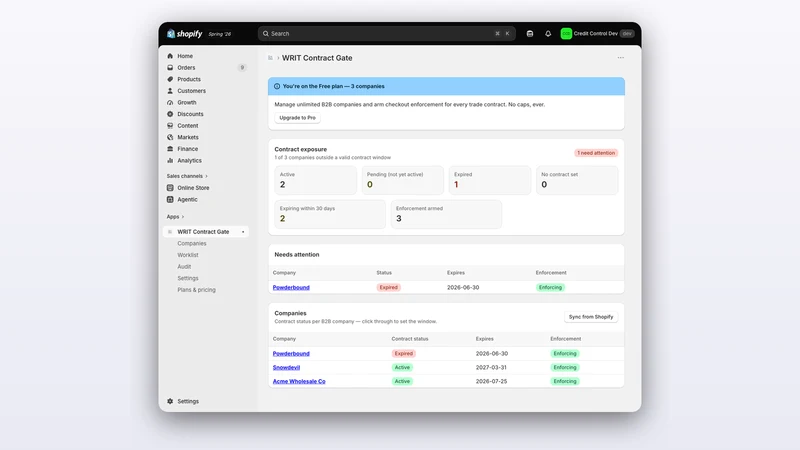Click the Contract status column header
This screenshot has width=800, height=450.
(x=410, y=339)
